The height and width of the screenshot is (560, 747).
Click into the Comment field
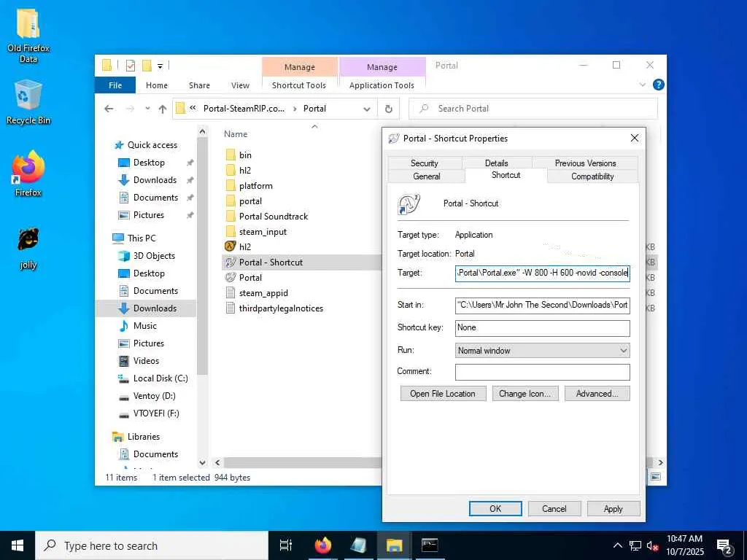point(543,372)
